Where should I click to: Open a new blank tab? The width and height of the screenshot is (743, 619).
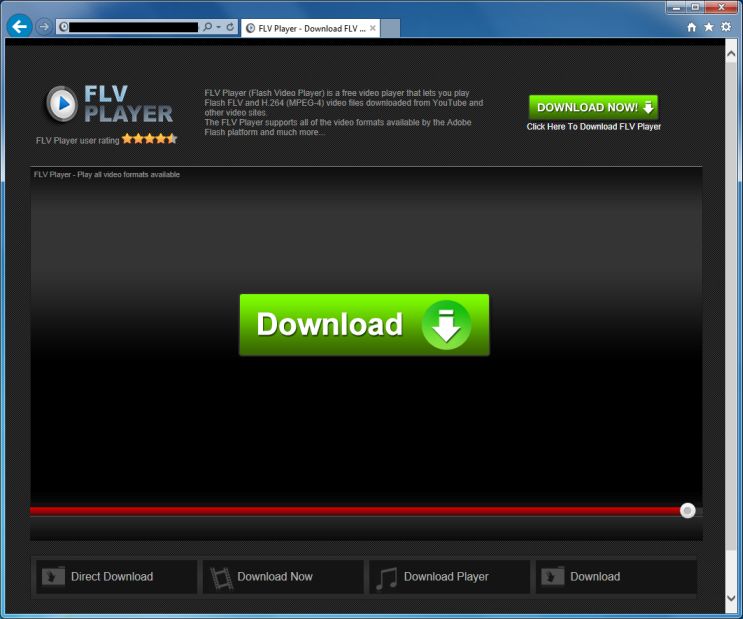pyautogui.click(x=390, y=28)
